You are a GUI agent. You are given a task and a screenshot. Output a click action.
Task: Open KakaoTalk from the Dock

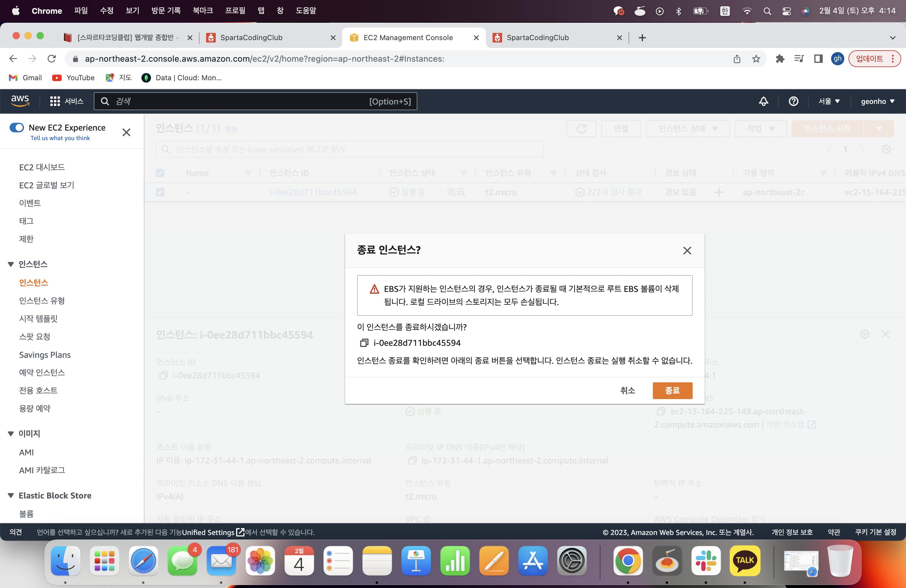[745, 561]
